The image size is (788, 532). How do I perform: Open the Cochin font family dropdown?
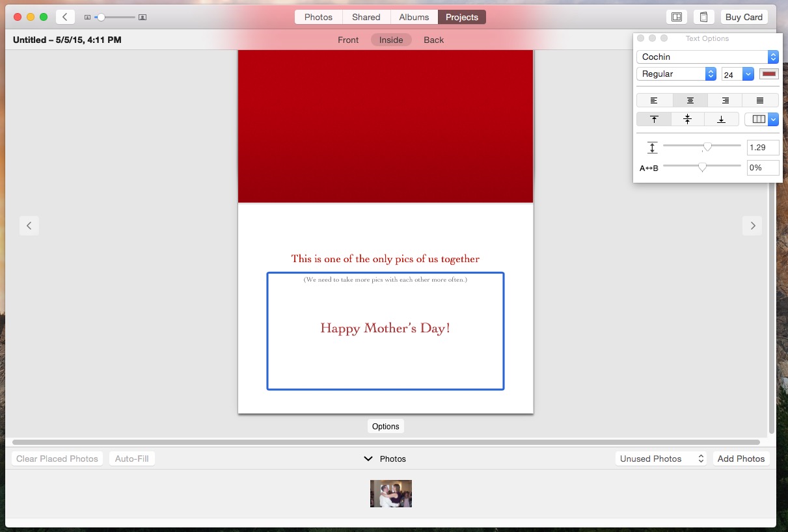[705, 57]
